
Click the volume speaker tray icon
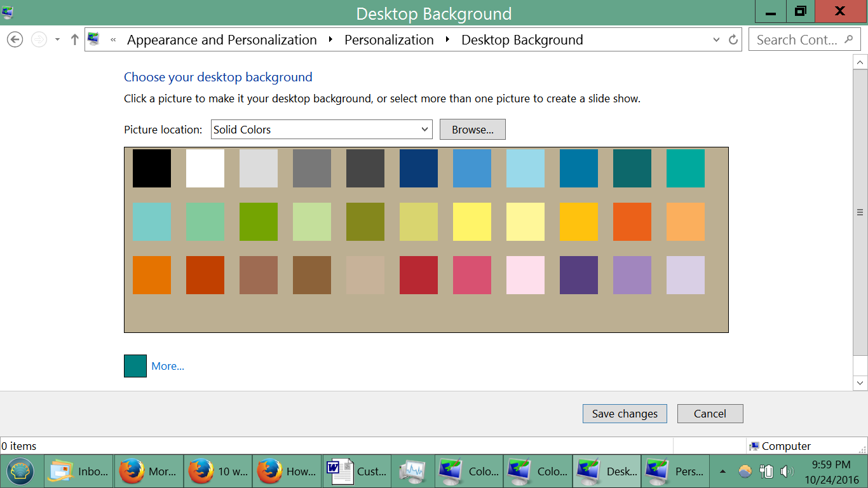(787, 471)
